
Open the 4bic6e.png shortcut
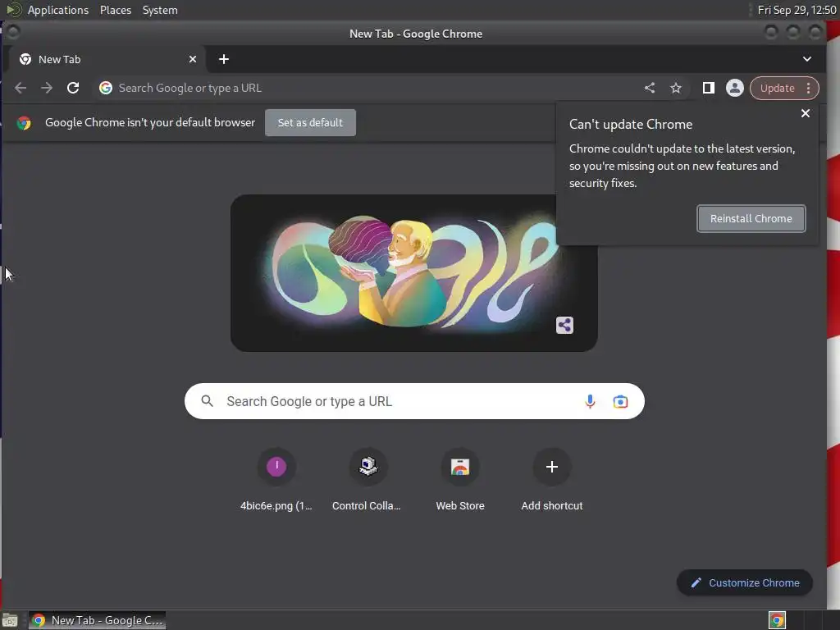(276, 478)
